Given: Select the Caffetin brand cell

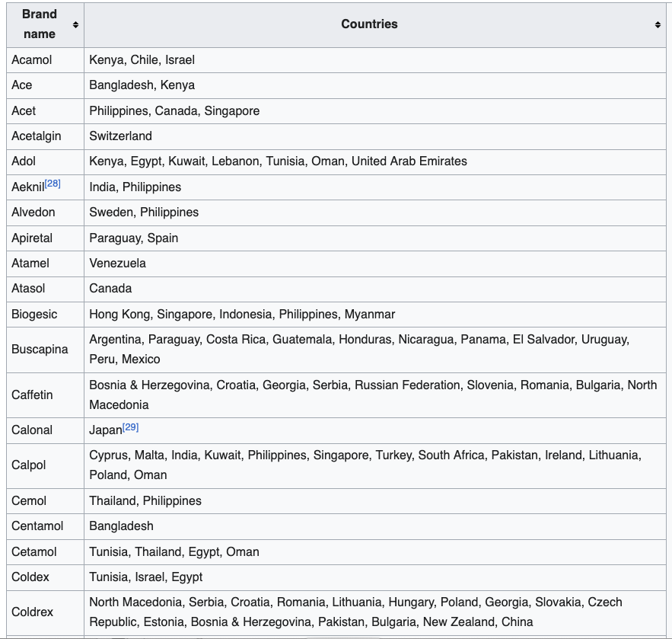Looking at the screenshot, I should (x=46, y=395).
